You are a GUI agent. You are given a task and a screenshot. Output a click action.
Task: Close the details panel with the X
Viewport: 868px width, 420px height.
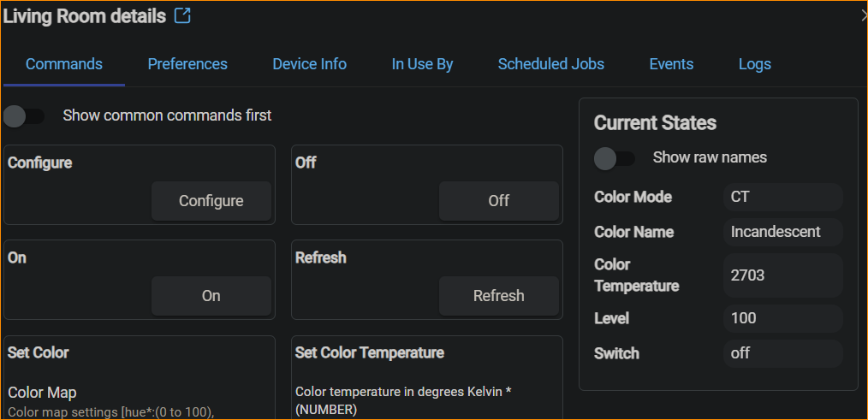tap(863, 16)
